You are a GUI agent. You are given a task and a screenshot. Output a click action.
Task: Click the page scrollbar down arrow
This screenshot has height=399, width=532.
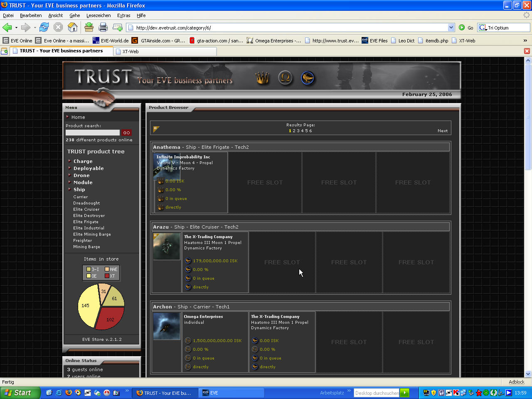pos(528,374)
